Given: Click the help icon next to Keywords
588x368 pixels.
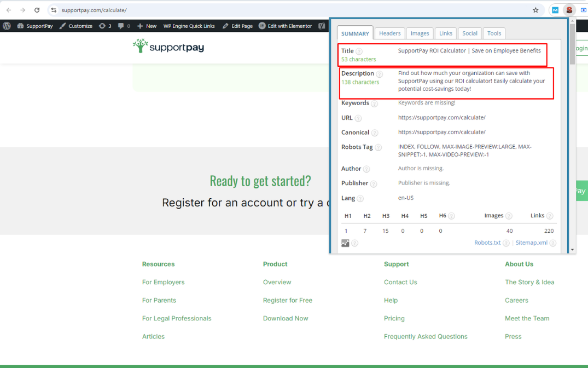Looking at the screenshot, I should pos(374,104).
